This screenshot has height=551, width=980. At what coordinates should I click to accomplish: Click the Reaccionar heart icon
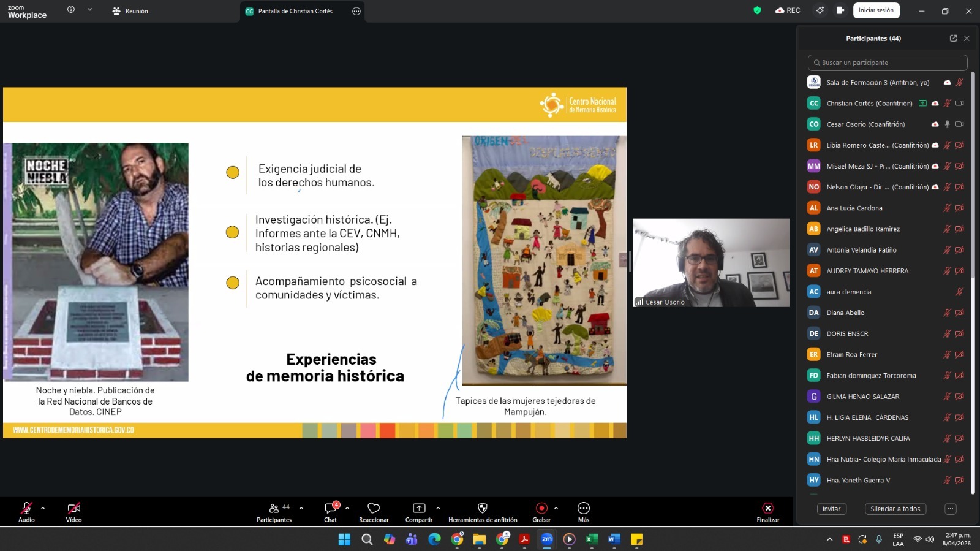click(x=374, y=509)
